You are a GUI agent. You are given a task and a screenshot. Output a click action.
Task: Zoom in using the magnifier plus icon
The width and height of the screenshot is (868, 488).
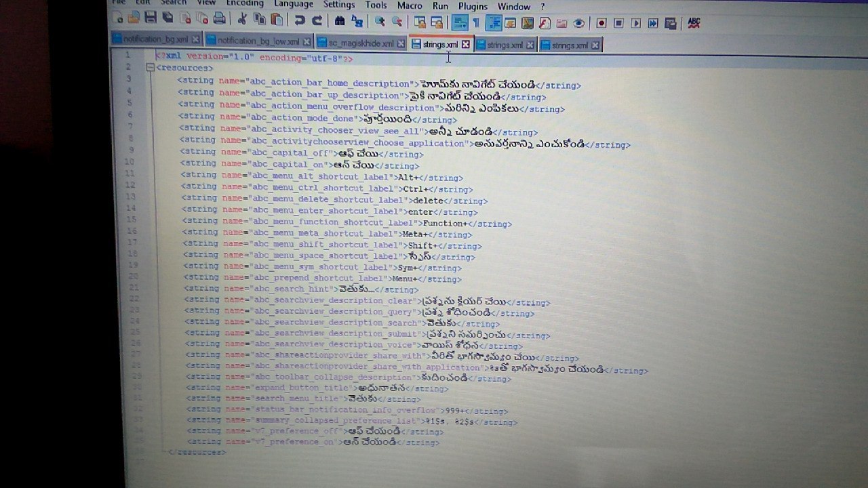[x=380, y=22]
